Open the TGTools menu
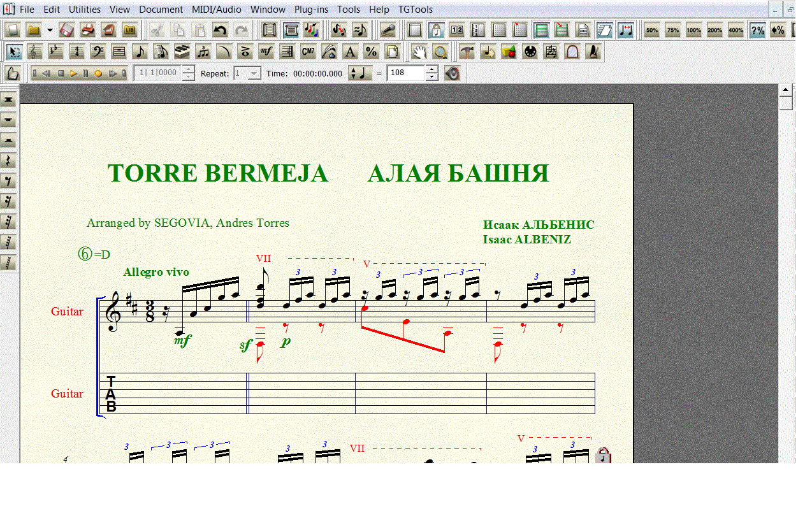Screen dimensions: 812x518 pos(416,10)
